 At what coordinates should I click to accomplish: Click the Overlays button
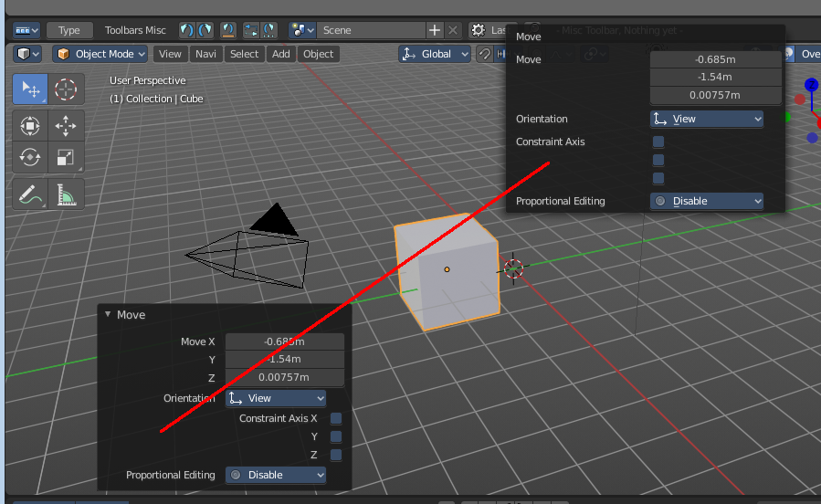tap(809, 54)
